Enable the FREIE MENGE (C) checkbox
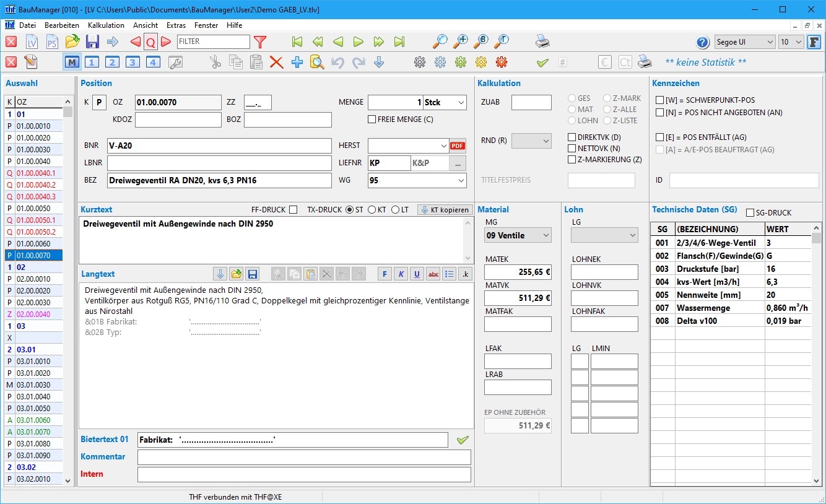This screenshot has width=826, height=504. coord(372,119)
